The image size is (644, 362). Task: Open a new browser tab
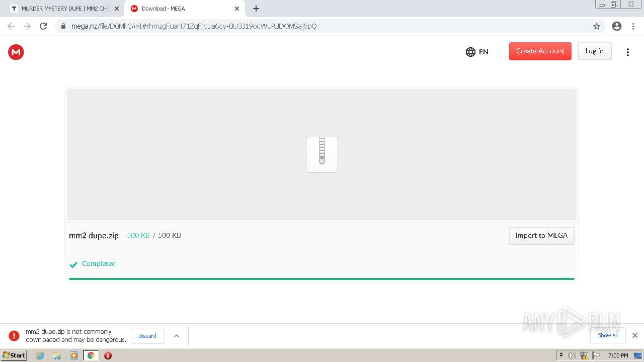[256, 9]
